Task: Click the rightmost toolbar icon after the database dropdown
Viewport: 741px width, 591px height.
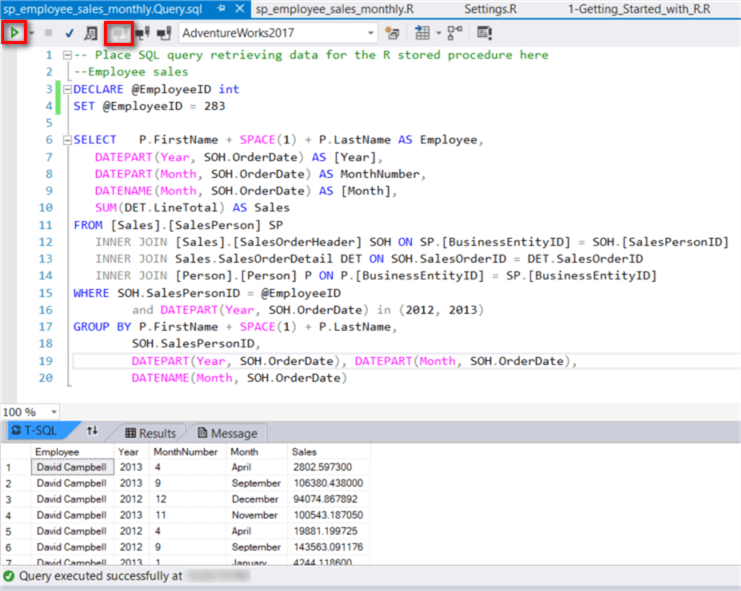Action: point(485,33)
